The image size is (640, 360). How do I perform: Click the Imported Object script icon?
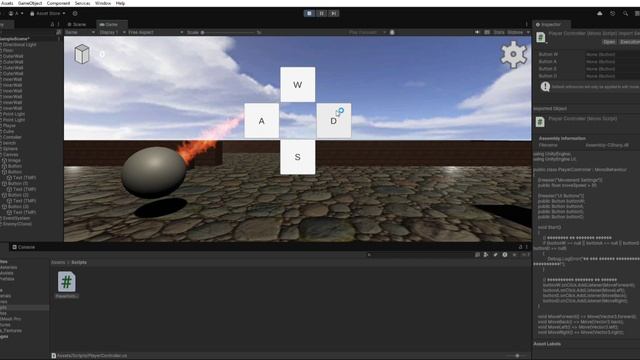[x=540, y=122]
